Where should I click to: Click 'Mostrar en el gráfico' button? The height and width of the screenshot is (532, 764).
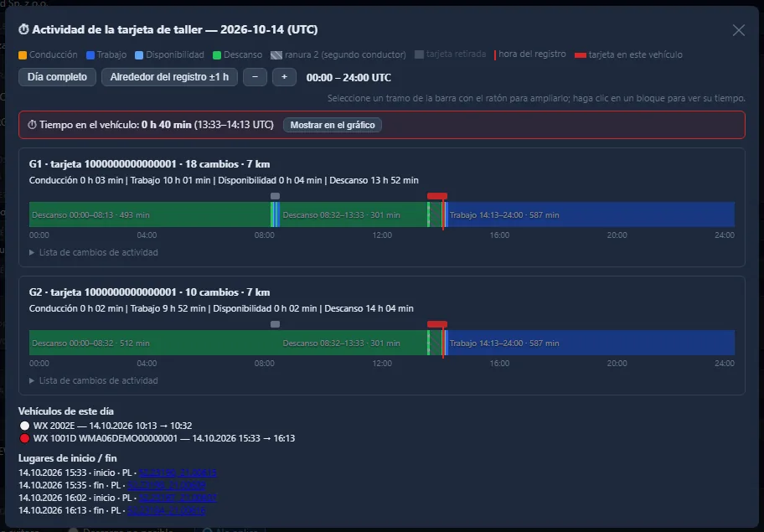pos(333,125)
